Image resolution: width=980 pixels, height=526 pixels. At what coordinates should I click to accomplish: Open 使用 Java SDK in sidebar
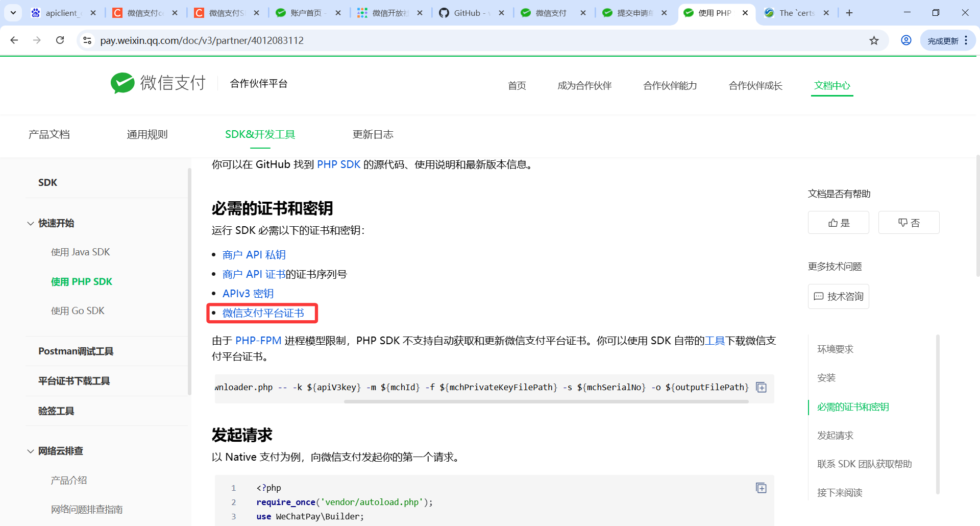coord(80,252)
